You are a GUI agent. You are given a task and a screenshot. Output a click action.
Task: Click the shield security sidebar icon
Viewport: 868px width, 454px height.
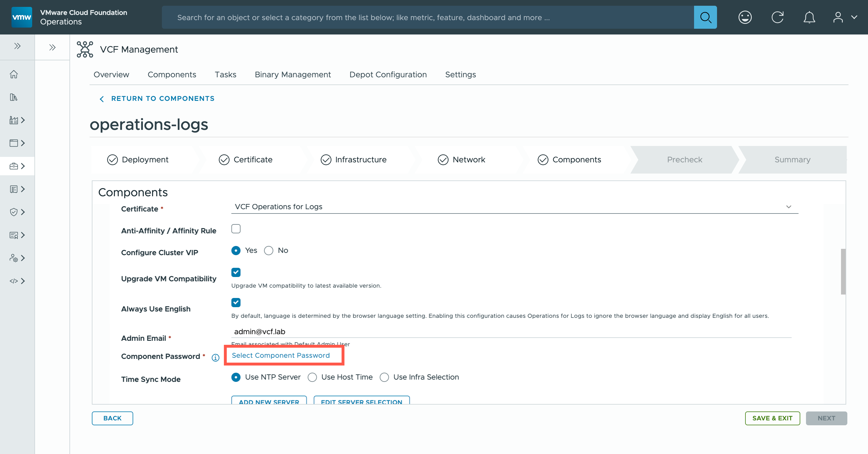(14, 212)
